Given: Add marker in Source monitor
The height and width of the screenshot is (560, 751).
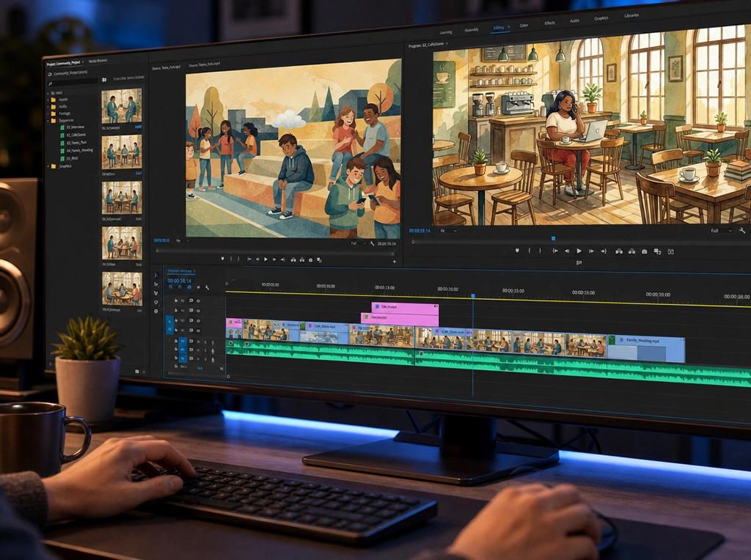Looking at the screenshot, I should (x=222, y=259).
